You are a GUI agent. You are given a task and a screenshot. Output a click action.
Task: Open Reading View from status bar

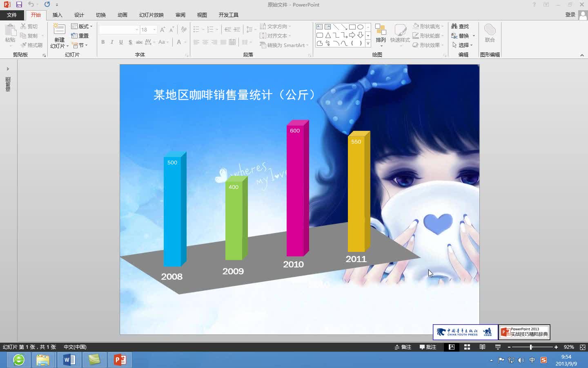coord(482,347)
